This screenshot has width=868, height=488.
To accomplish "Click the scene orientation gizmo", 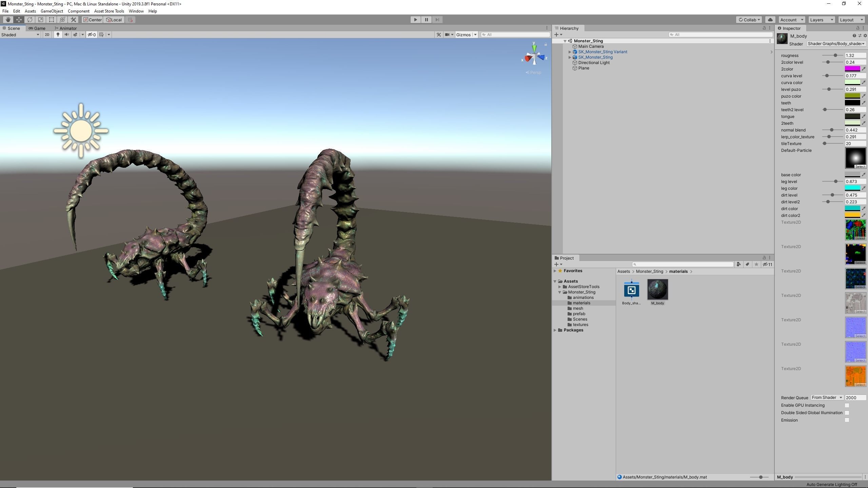I will coord(534,57).
